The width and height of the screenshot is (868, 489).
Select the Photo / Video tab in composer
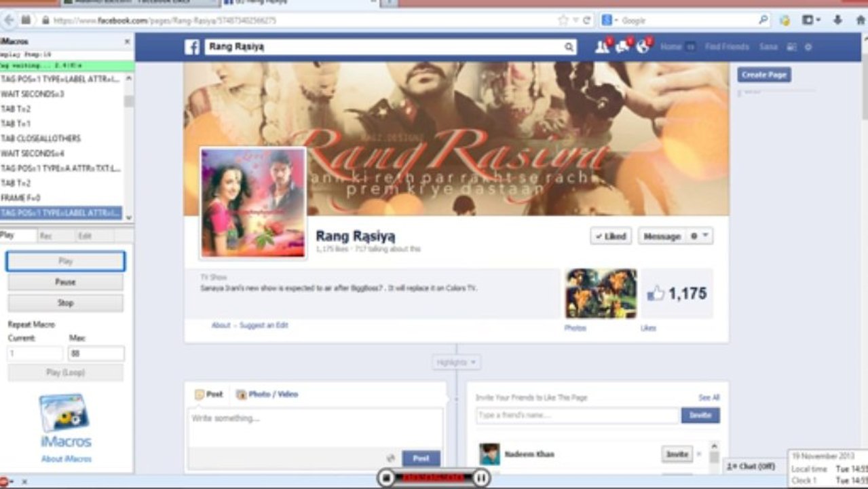click(267, 394)
